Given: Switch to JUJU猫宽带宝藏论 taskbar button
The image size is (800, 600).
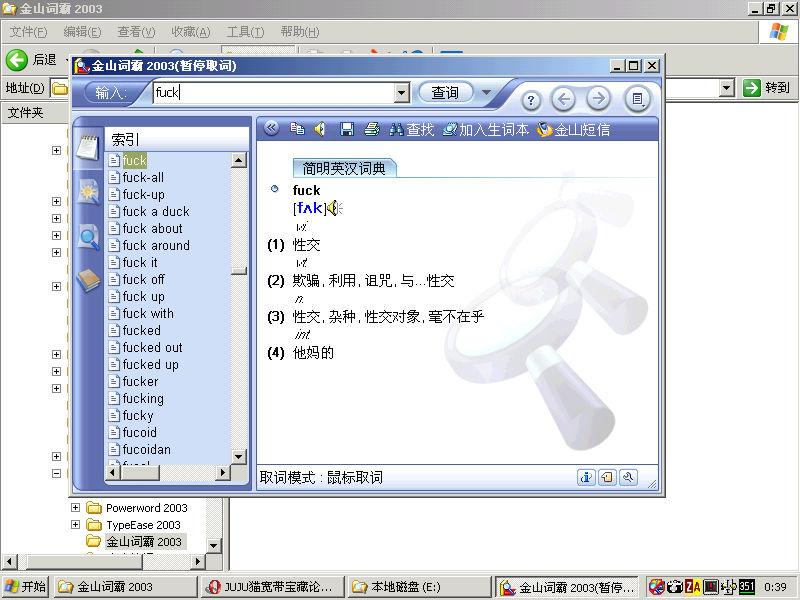Looking at the screenshot, I should point(272,587).
